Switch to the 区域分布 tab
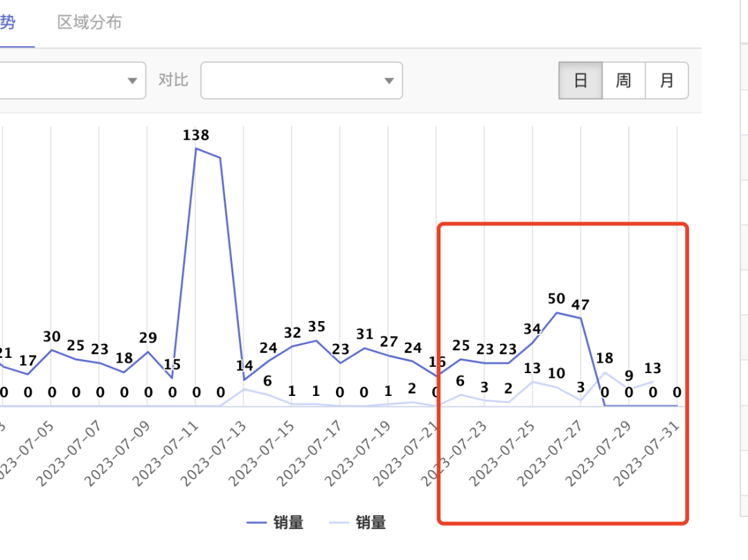Screen dimensions: 748x560 coord(89,22)
